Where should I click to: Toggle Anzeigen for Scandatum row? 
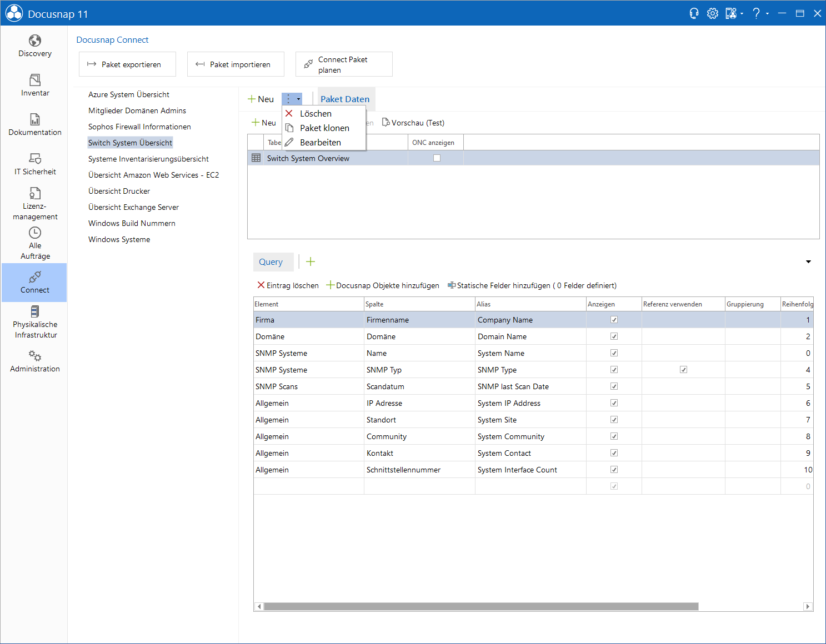tap(614, 386)
